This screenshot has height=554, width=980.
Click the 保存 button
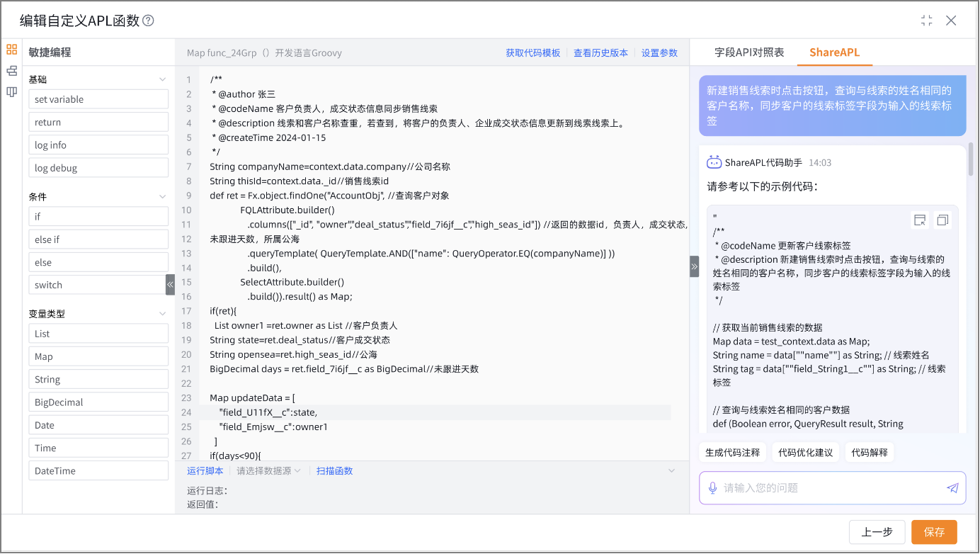[x=934, y=532]
